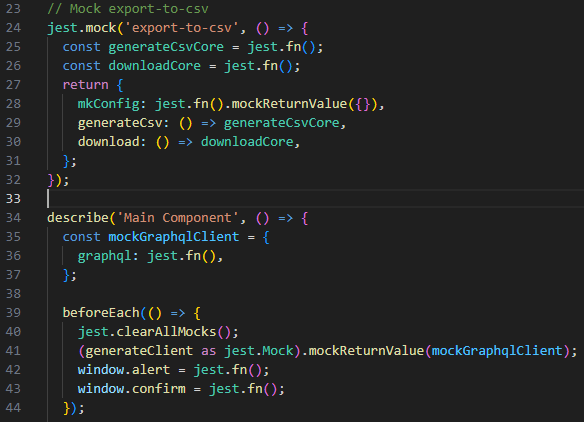
Task: Click the describe function call
Action: (x=78, y=218)
